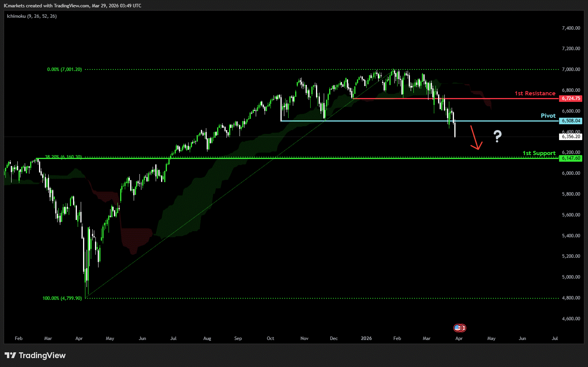The image size is (588, 367).
Task: Click the 'Pivot' text label
Action: tap(548, 116)
